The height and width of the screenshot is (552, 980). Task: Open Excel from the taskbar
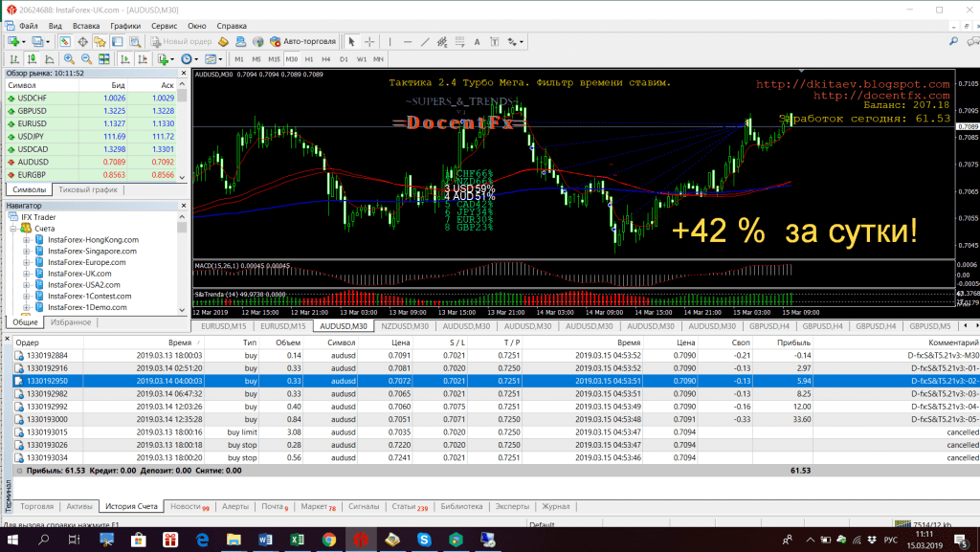click(297, 540)
